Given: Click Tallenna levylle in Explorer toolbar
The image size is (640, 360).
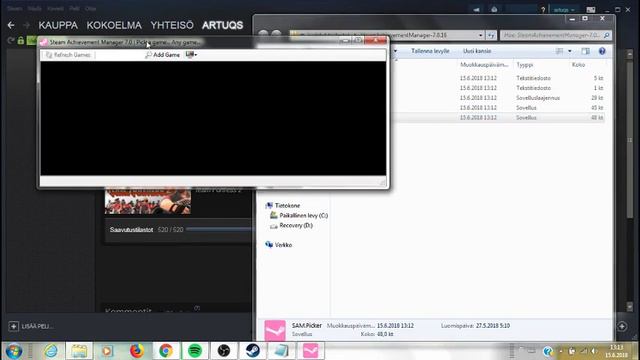Looking at the screenshot, I should [430, 51].
